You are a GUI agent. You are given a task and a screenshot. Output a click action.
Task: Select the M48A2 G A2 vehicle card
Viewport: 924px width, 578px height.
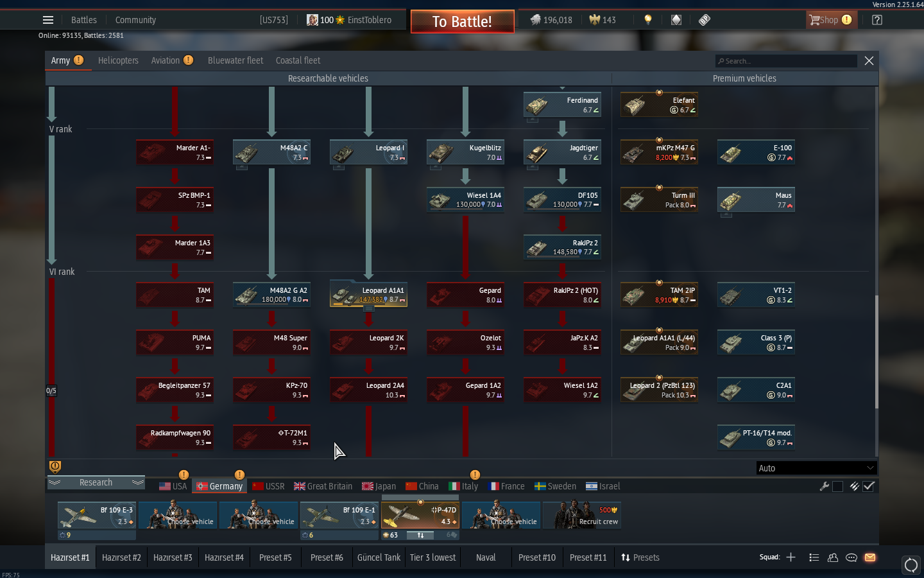tap(271, 295)
